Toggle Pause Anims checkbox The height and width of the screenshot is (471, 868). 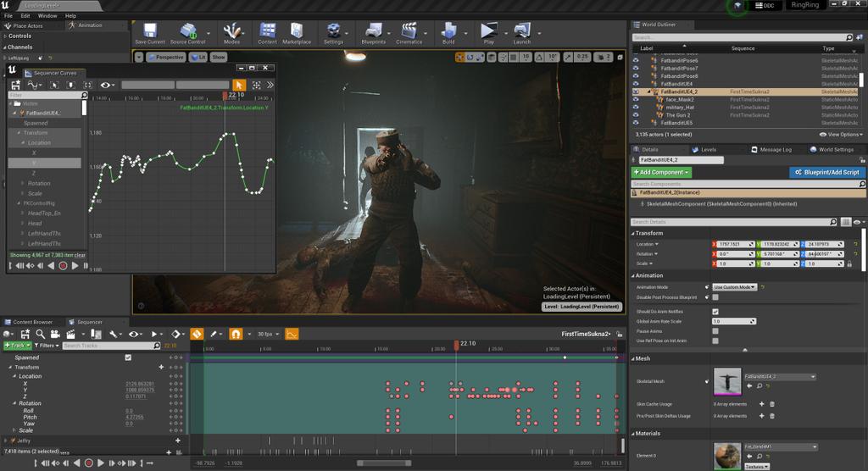[x=715, y=331]
